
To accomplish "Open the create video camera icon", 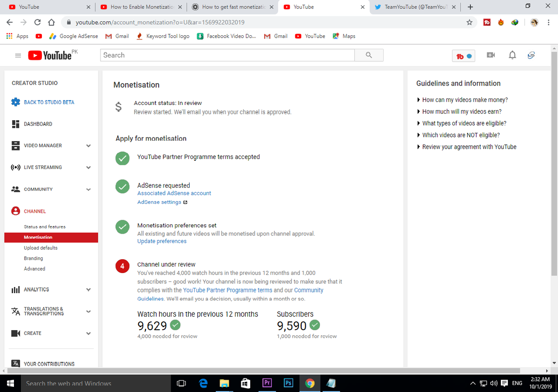I will pyautogui.click(x=491, y=55).
